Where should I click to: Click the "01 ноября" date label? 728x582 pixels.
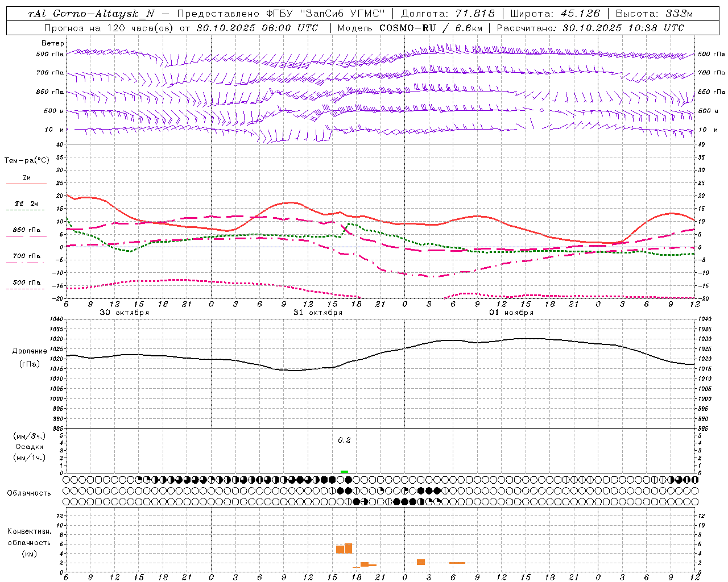point(511,313)
